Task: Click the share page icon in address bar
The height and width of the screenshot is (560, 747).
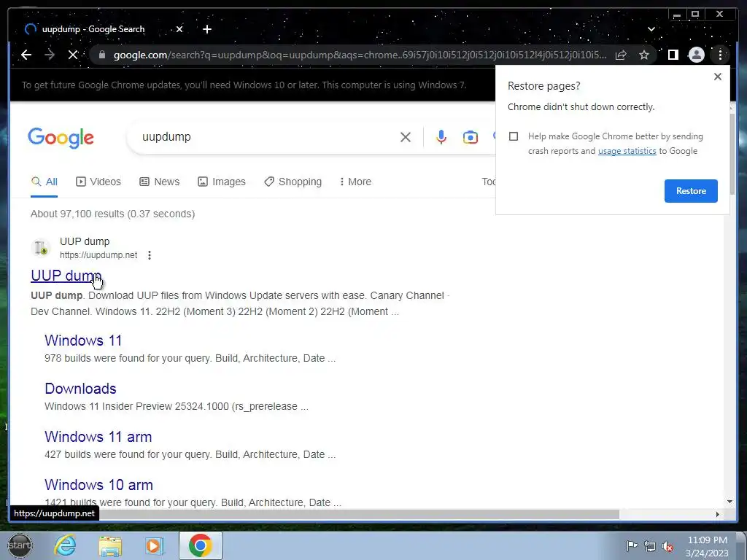Action: (621, 55)
